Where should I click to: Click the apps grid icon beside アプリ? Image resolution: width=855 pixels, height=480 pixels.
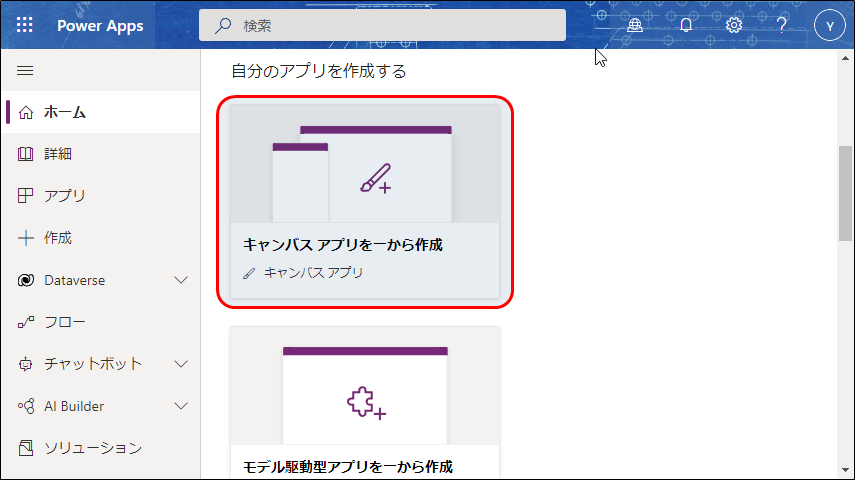(x=26, y=196)
